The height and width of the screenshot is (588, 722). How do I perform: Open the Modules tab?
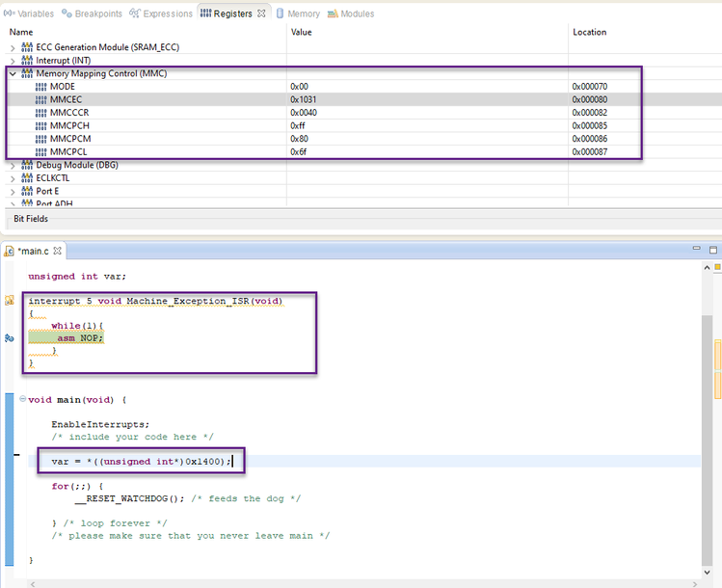351,13
